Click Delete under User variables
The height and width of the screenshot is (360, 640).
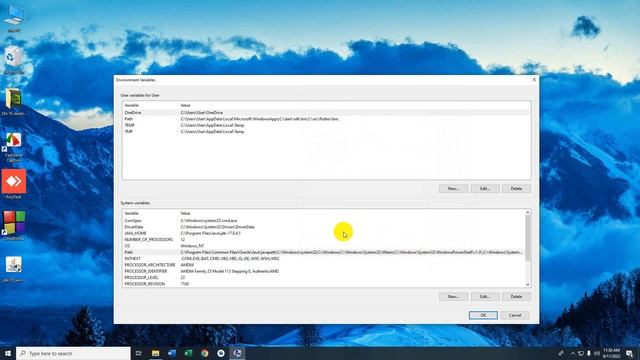[516, 189]
